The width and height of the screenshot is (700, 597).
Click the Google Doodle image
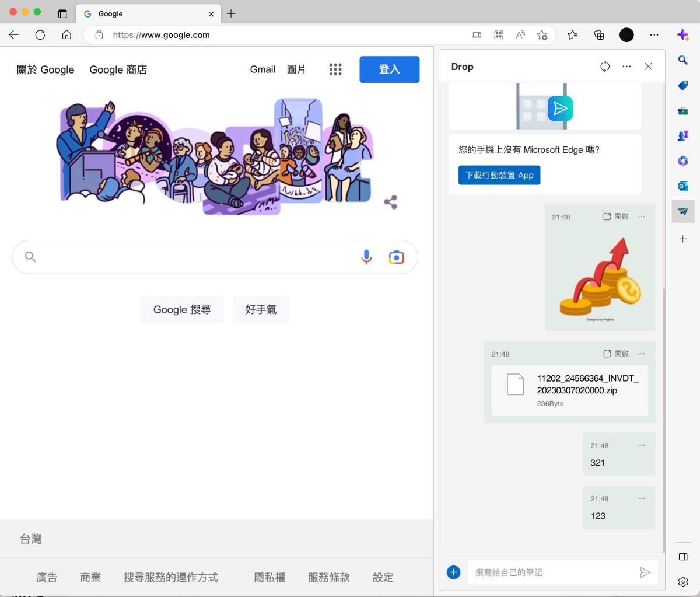pyautogui.click(x=215, y=156)
